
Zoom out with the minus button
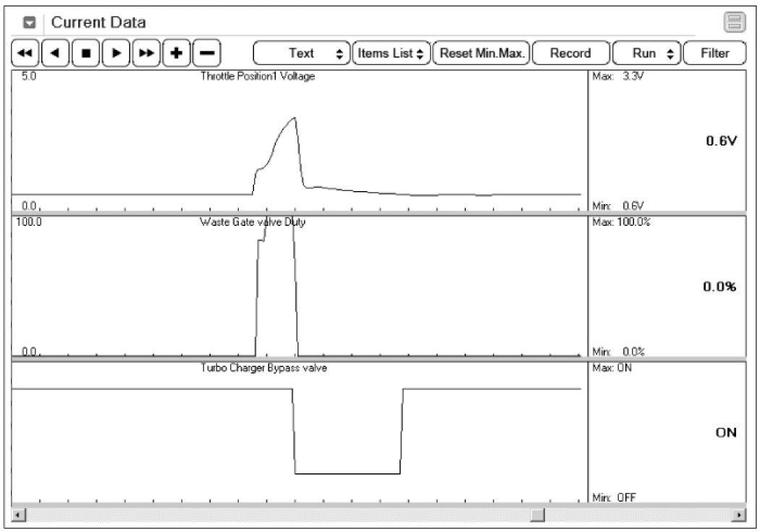click(x=206, y=54)
